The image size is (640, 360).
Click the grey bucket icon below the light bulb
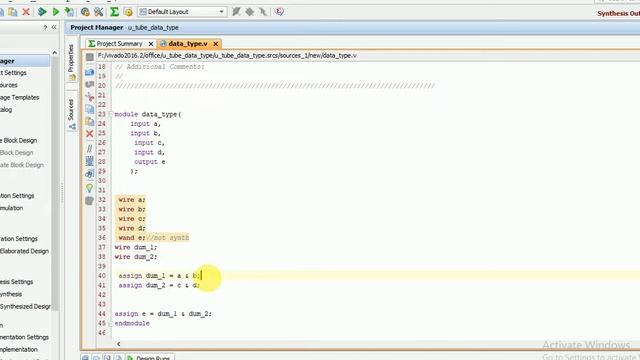[89, 200]
